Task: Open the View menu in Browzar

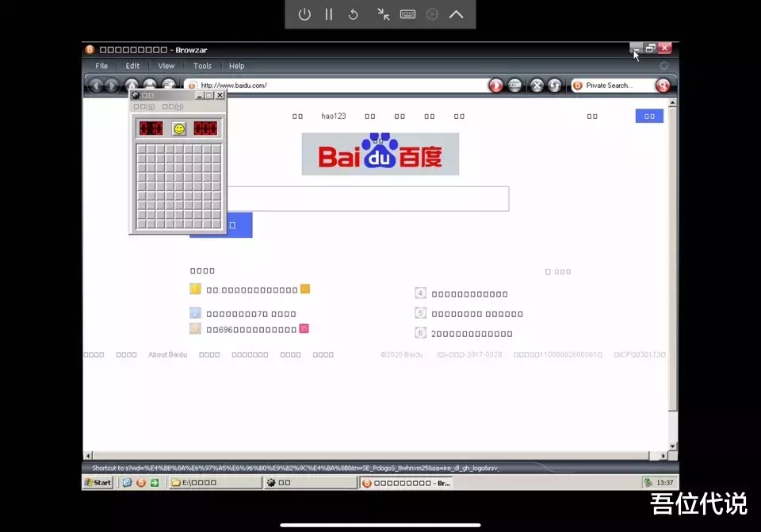Action: [x=166, y=66]
